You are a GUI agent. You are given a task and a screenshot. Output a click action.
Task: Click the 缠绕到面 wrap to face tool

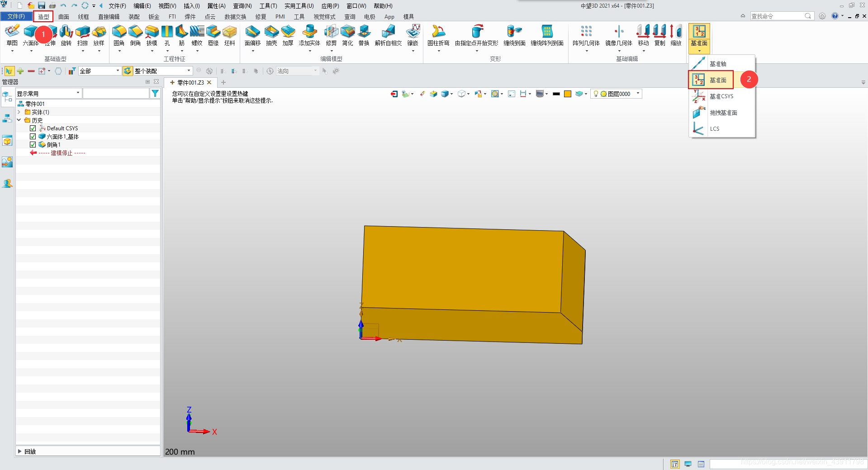point(514,36)
